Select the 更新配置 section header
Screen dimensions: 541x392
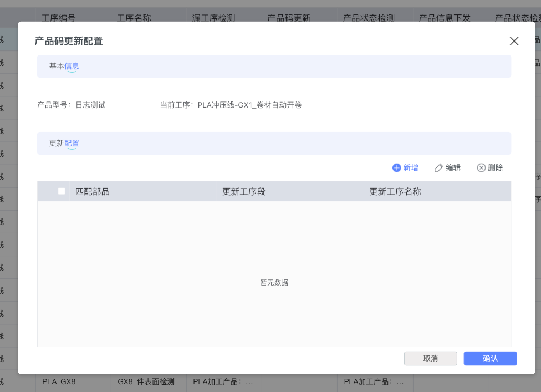pos(64,144)
